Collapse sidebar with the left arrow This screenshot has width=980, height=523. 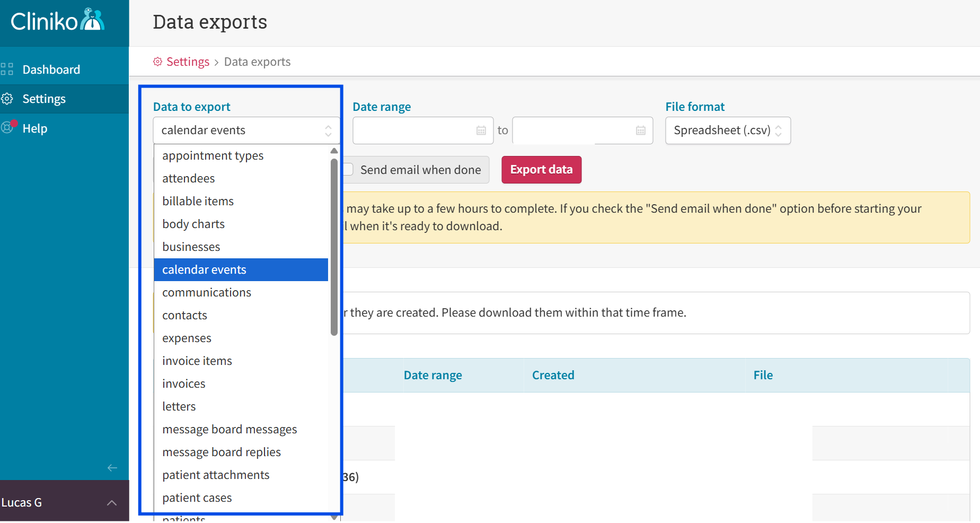[x=112, y=468]
